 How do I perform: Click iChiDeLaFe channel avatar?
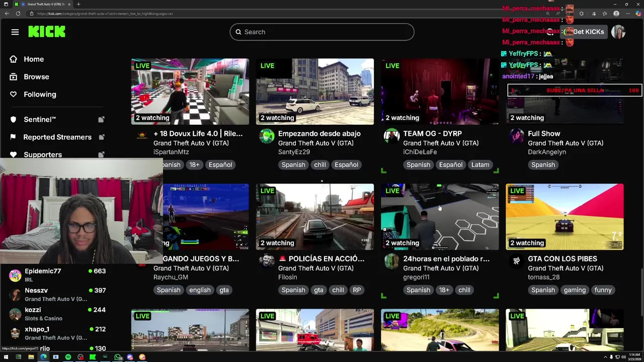[392, 136]
